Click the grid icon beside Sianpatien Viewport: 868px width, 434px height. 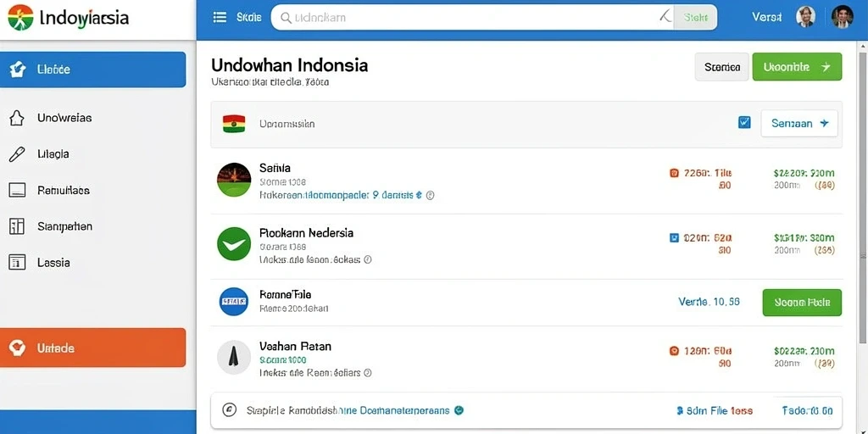click(x=17, y=225)
